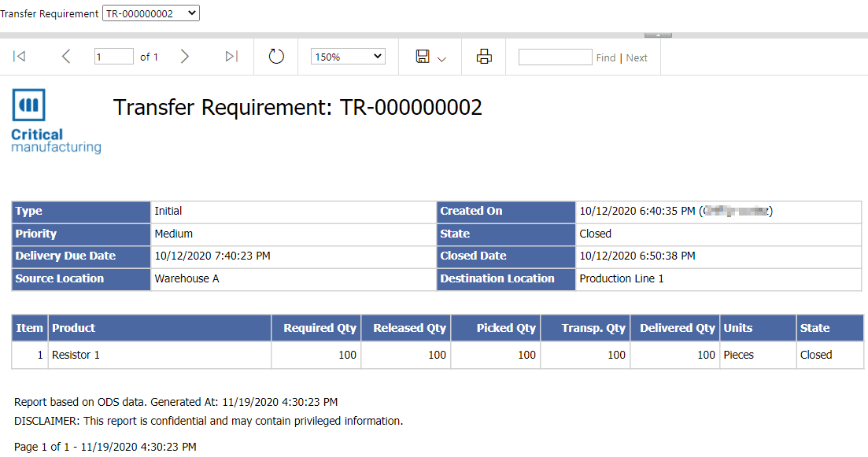This screenshot has height=457, width=868.
Task: Click the find text input box
Action: click(x=555, y=57)
